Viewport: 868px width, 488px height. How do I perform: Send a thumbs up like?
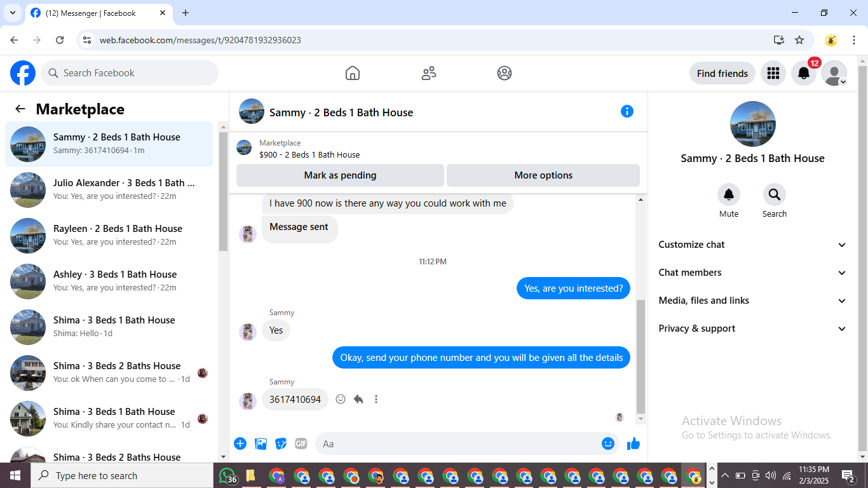634,444
